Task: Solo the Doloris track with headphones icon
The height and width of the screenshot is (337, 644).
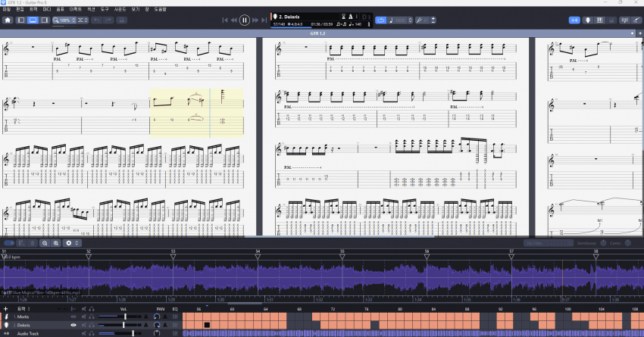Action: pos(91,325)
